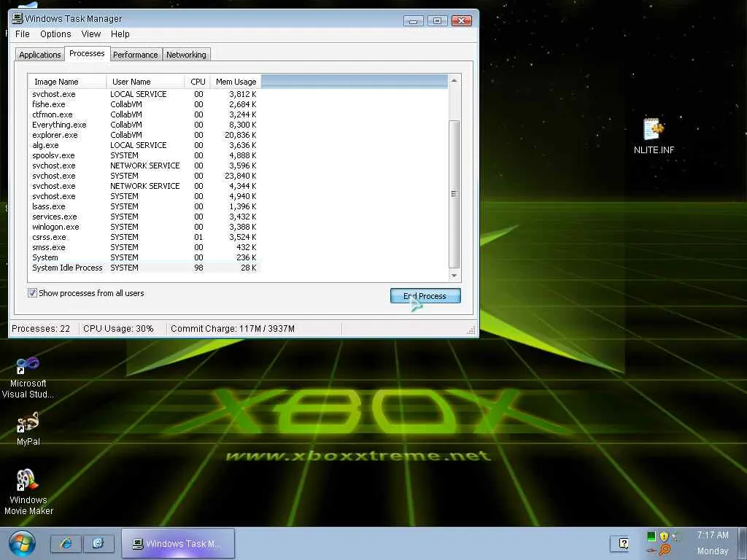Click the Commit Charge status bar entry
This screenshot has width=747, height=560.
(x=233, y=329)
